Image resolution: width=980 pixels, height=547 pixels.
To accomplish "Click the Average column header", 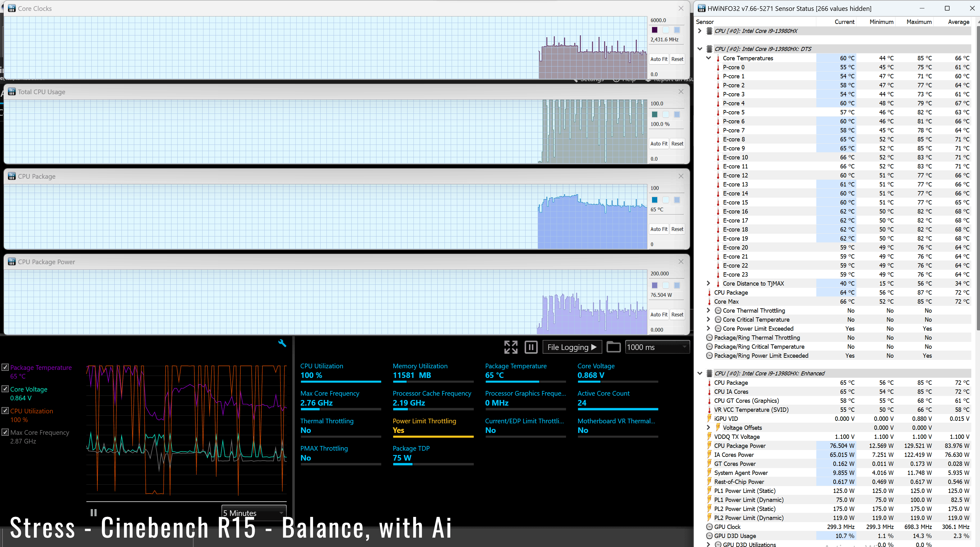I will [x=958, y=22].
